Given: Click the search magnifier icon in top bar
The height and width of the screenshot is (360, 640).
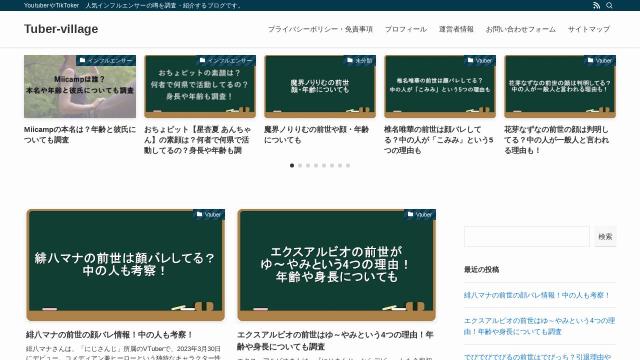Looking at the screenshot, I should [609, 5].
